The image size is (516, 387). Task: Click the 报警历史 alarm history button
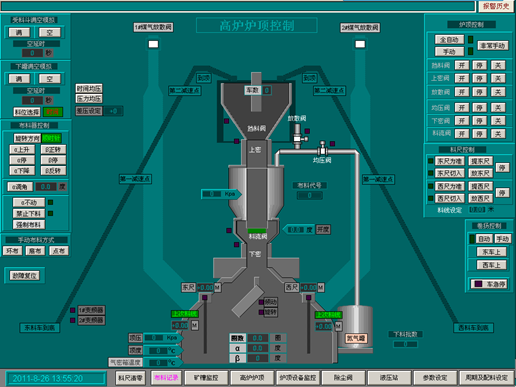[x=496, y=6]
